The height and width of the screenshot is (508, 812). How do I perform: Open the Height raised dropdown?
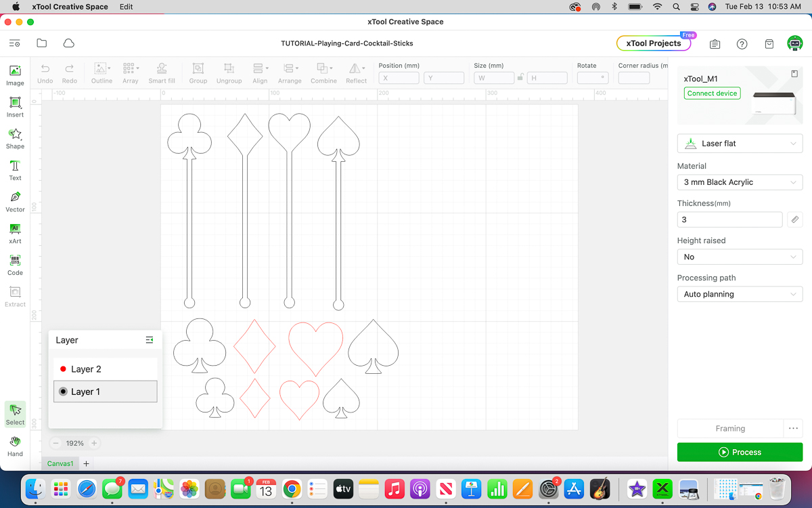[x=740, y=256]
